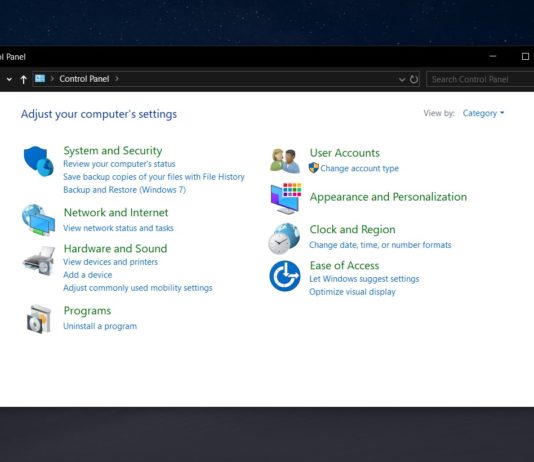
Task: Open Clock and Region heading link
Action: (x=352, y=229)
